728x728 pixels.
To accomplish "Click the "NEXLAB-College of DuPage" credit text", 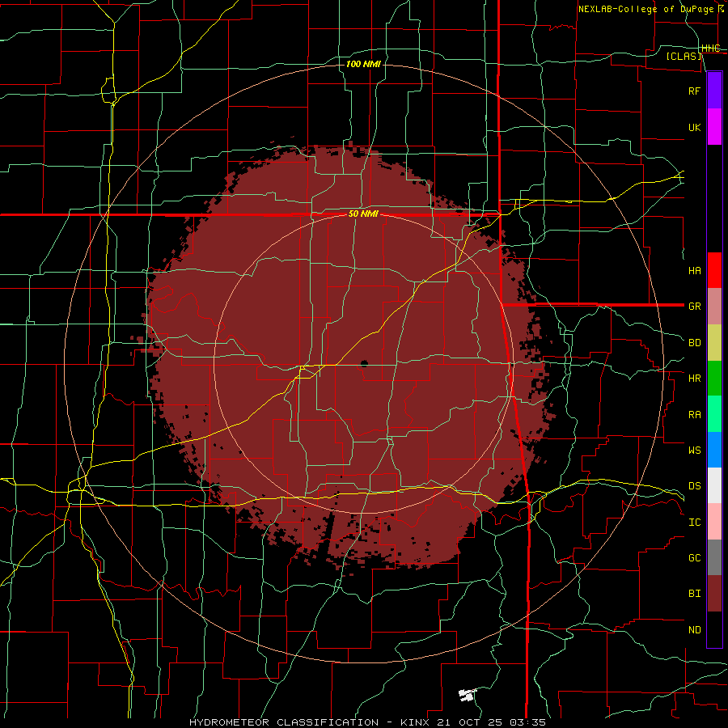I will [645, 9].
